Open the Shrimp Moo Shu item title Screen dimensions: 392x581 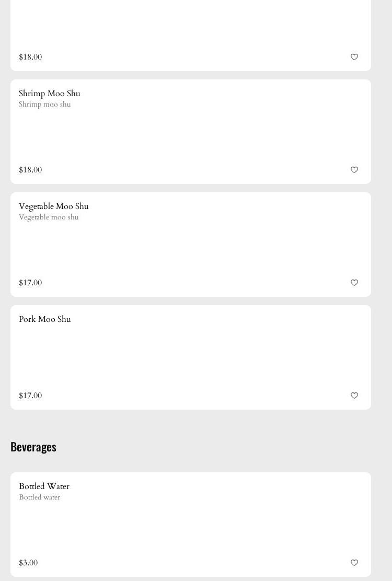[x=50, y=94]
